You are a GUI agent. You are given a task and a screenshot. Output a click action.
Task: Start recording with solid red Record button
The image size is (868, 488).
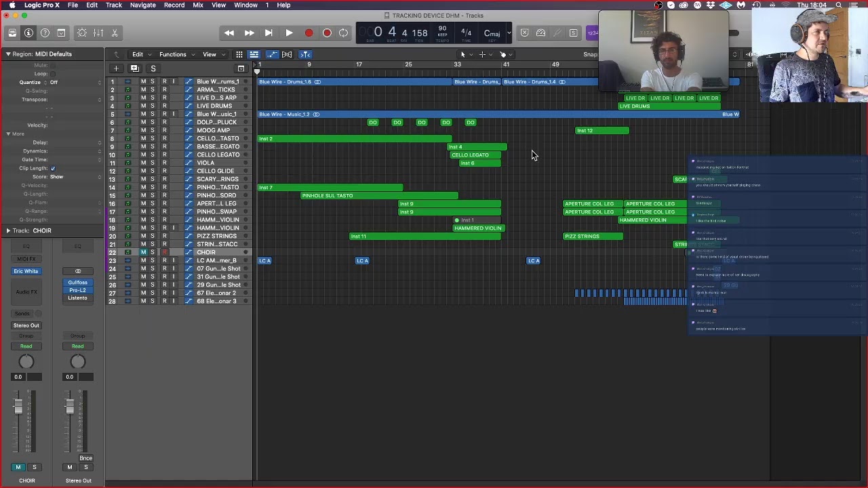[x=309, y=33]
